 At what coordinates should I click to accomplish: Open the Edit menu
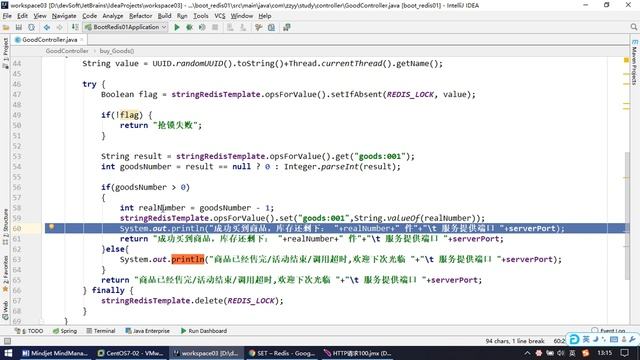(x=22, y=16)
